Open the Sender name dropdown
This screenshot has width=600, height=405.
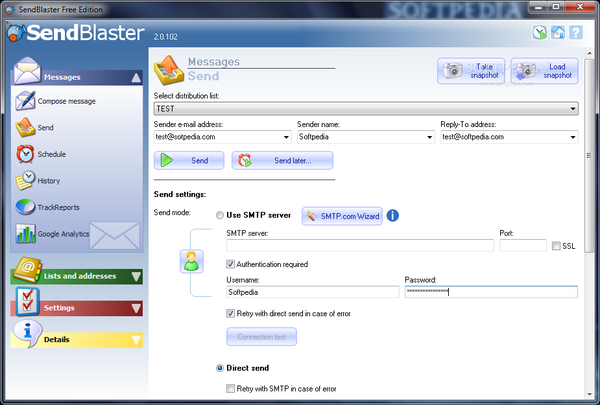(429, 137)
